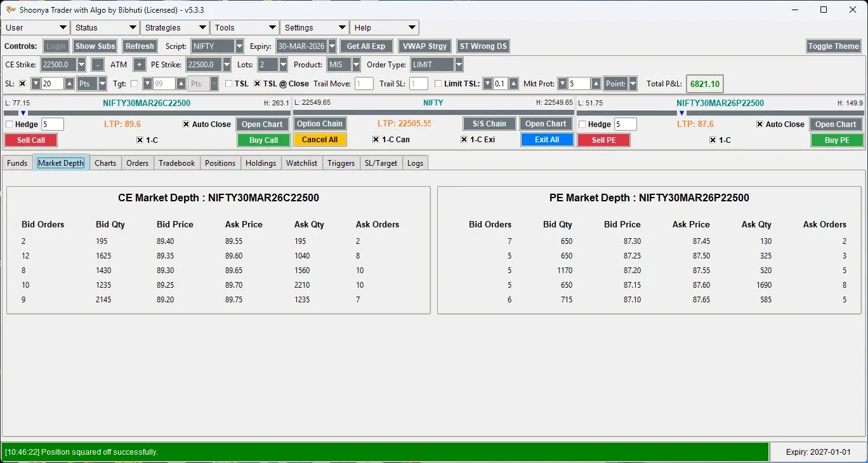Click the yellow Cancel All button
This screenshot has height=463, width=868.
pos(320,140)
